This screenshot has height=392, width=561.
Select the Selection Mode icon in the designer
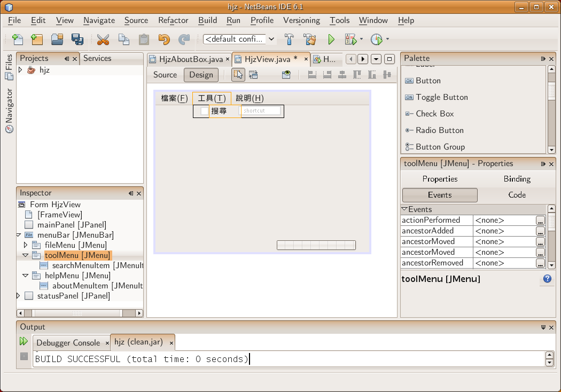tap(238, 75)
